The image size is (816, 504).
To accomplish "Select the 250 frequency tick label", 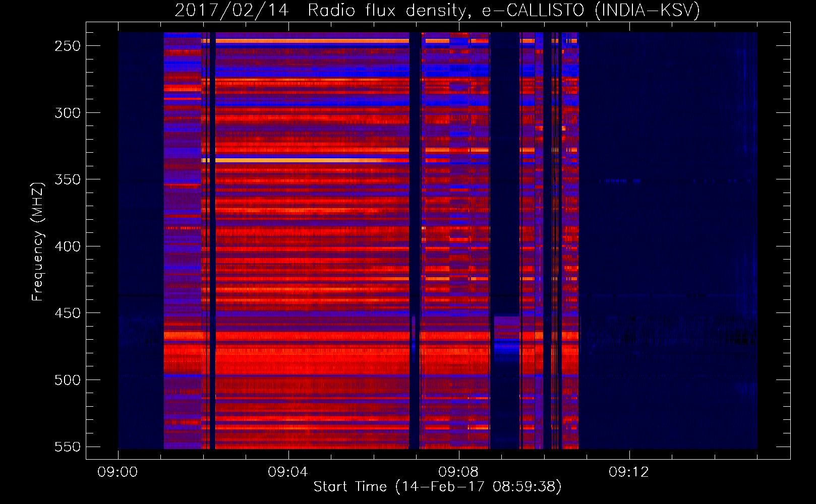I will (68, 46).
